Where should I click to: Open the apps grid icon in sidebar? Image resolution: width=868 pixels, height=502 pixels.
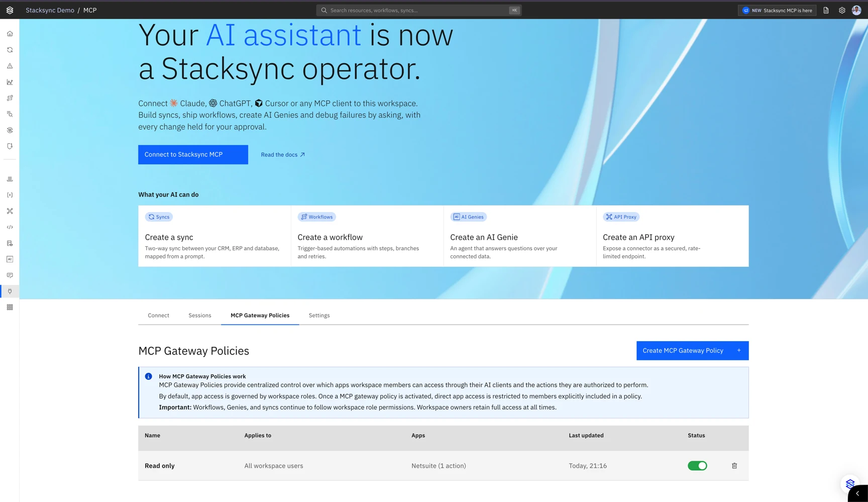(10, 307)
